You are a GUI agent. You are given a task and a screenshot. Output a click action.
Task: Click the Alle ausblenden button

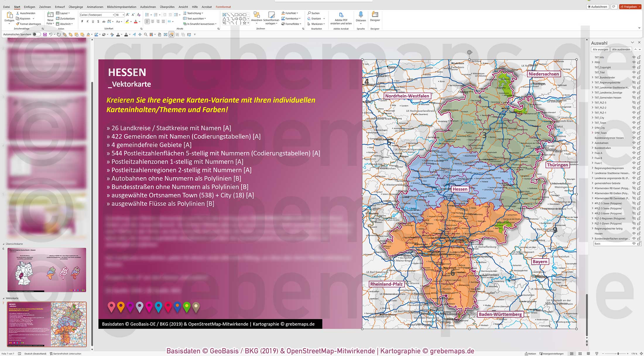[621, 49]
